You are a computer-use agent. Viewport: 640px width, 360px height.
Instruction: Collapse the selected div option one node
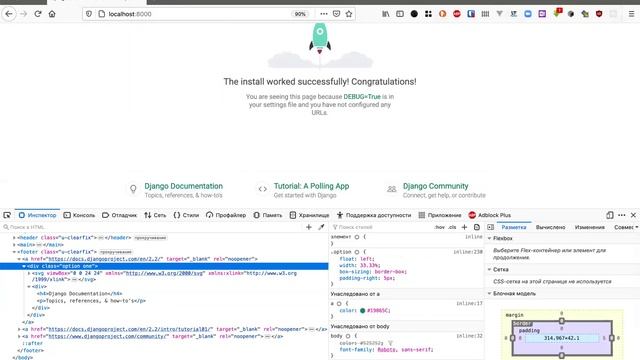[x=24, y=266]
